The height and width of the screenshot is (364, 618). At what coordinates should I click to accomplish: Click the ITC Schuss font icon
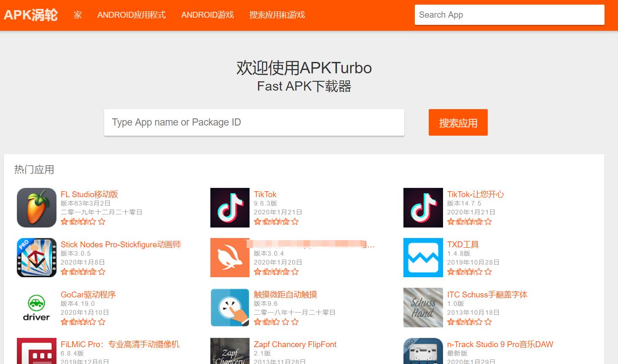pos(423,308)
